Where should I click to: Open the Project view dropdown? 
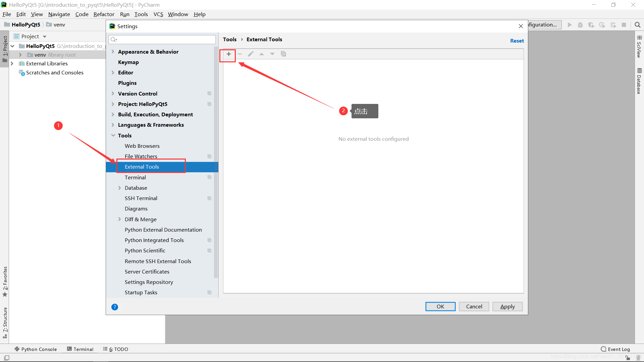[x=44, y=37]
